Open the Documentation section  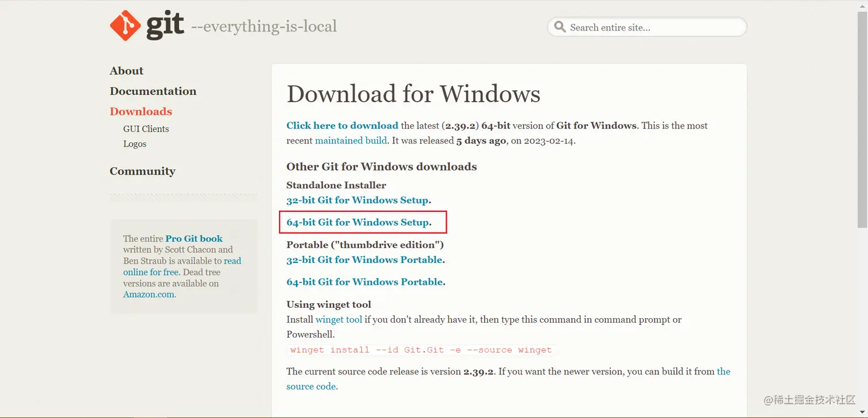point(153,91)
